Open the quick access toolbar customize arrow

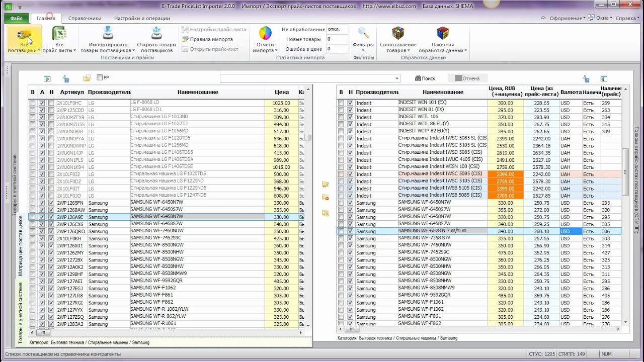coord(20,7)
